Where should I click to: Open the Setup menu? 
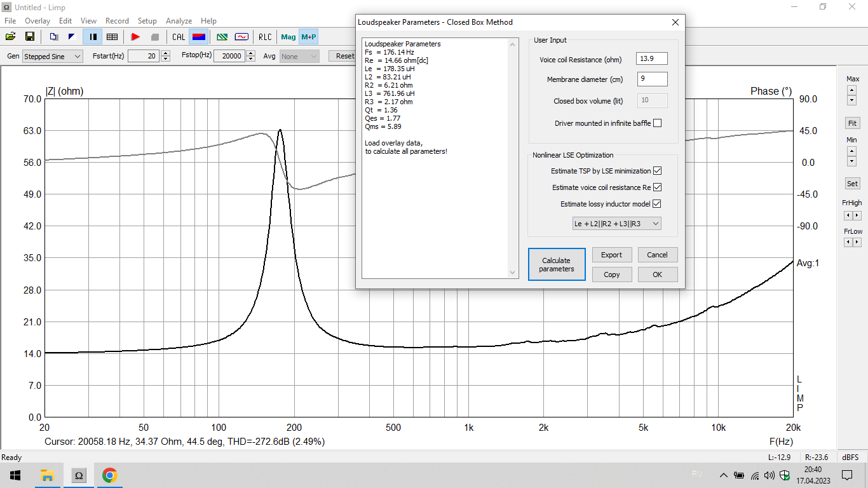(x=147, y=21)
